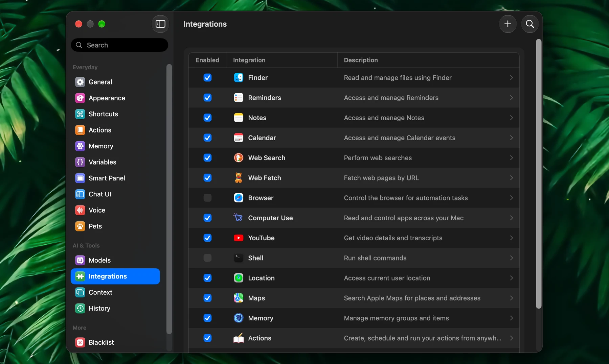Click the Notes integration icon
This screenshot has height=364, width=609.
click(239, 118)
